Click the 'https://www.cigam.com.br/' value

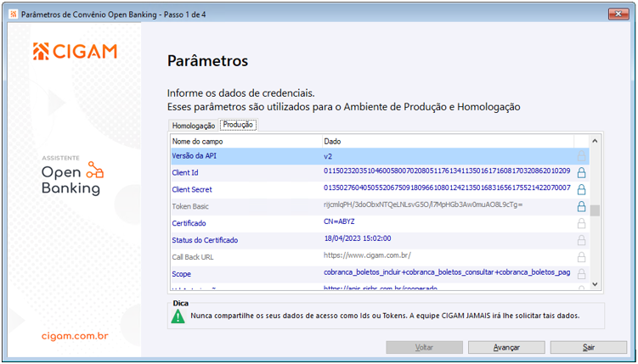tap(367, 255)
